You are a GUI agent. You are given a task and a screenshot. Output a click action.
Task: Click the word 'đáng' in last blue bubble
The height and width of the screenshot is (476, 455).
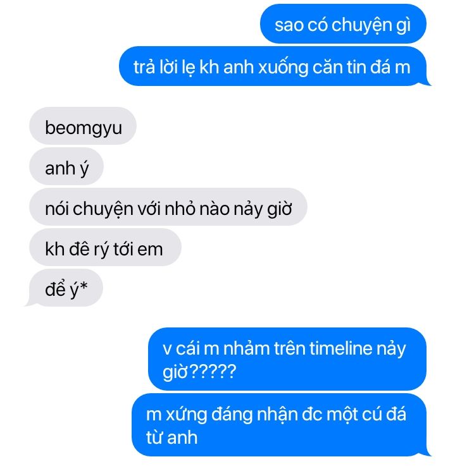[232, 415]
